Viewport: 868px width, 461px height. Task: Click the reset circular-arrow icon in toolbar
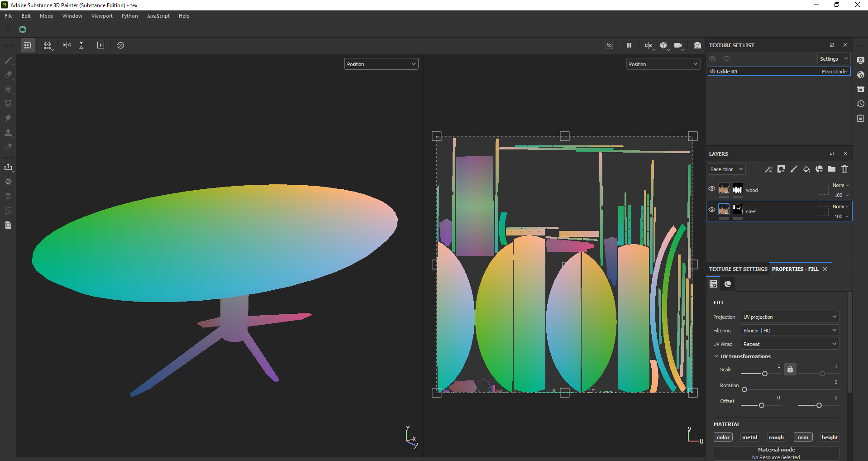[x=120, y=45]
